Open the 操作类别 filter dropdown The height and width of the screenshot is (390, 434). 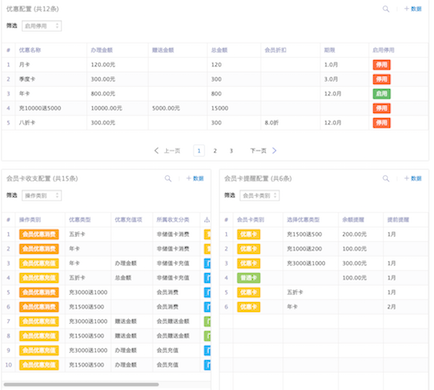pos(42,196)
